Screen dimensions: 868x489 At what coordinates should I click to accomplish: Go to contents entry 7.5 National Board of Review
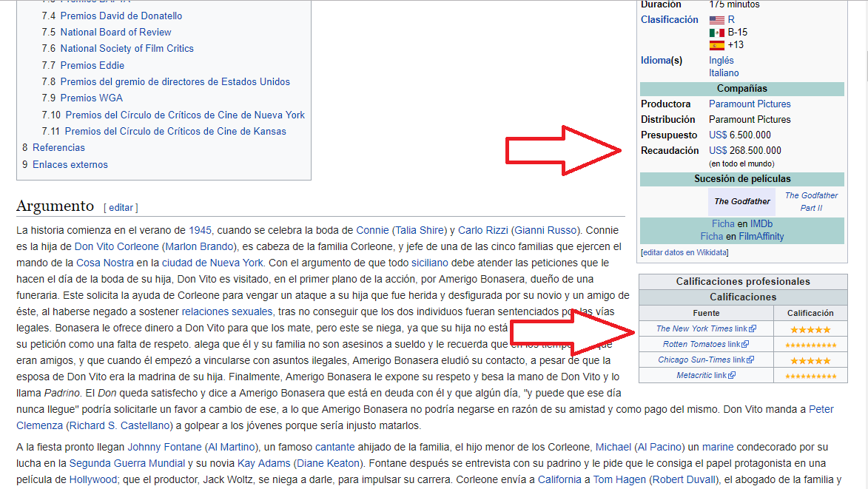tap(107, 32)
